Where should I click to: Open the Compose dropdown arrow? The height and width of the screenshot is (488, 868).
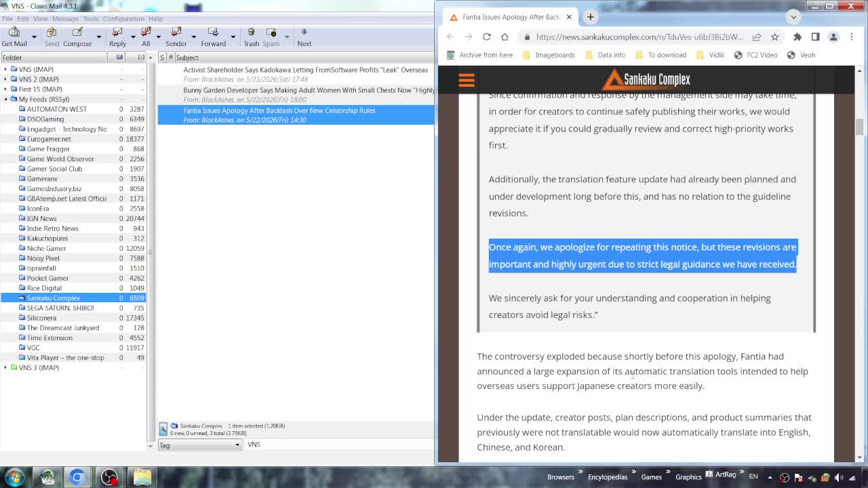pyautogui.click(x=98, y=37)
